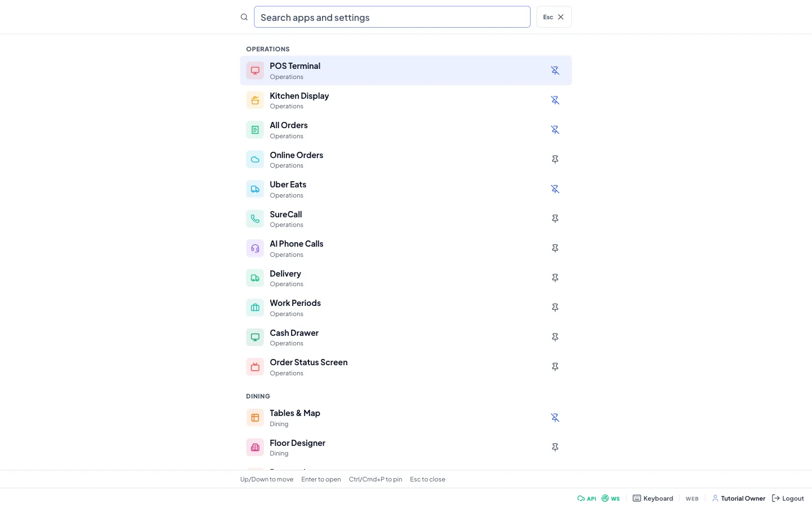Screen dimensions: 812x508
Task: Unpin All Orders
Action: [x=555, y=130]
